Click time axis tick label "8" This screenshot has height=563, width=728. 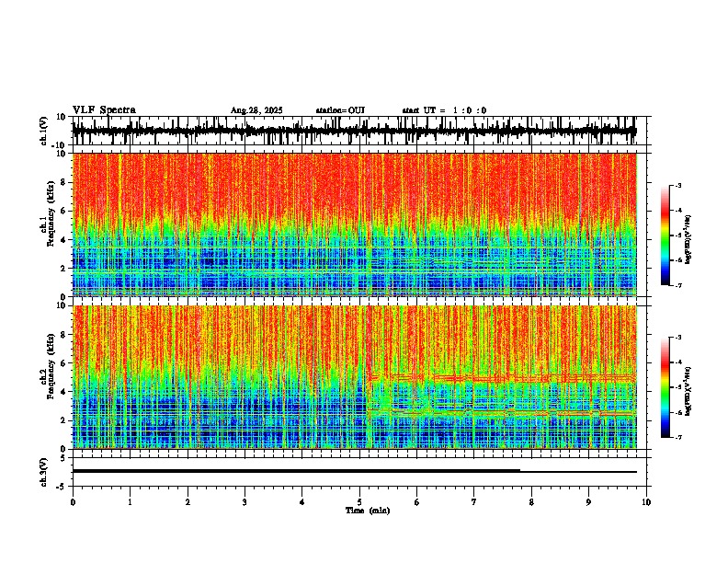coord(531,502)
